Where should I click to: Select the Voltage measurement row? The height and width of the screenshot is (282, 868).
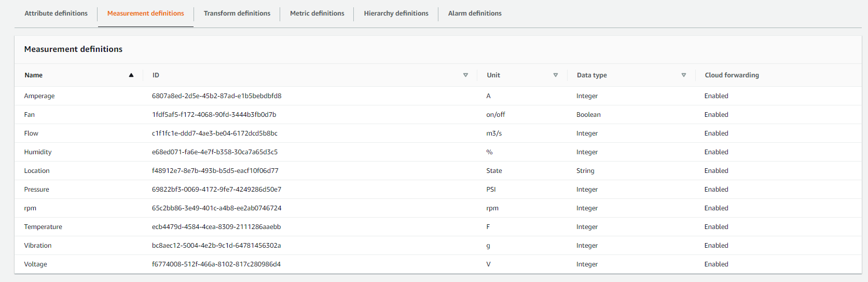(x=36, y=264)
